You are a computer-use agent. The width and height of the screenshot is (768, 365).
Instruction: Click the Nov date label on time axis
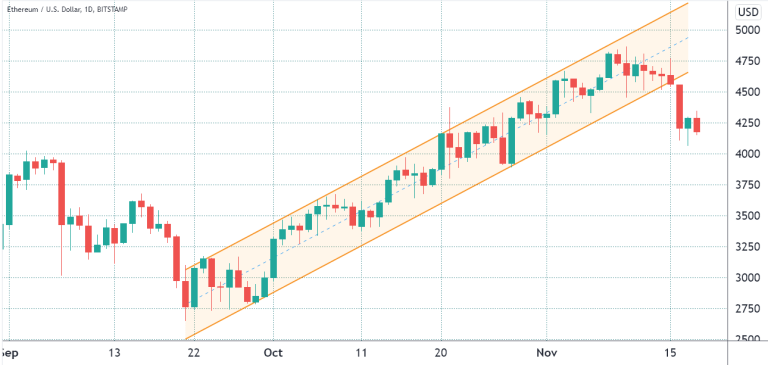[547, 353]
